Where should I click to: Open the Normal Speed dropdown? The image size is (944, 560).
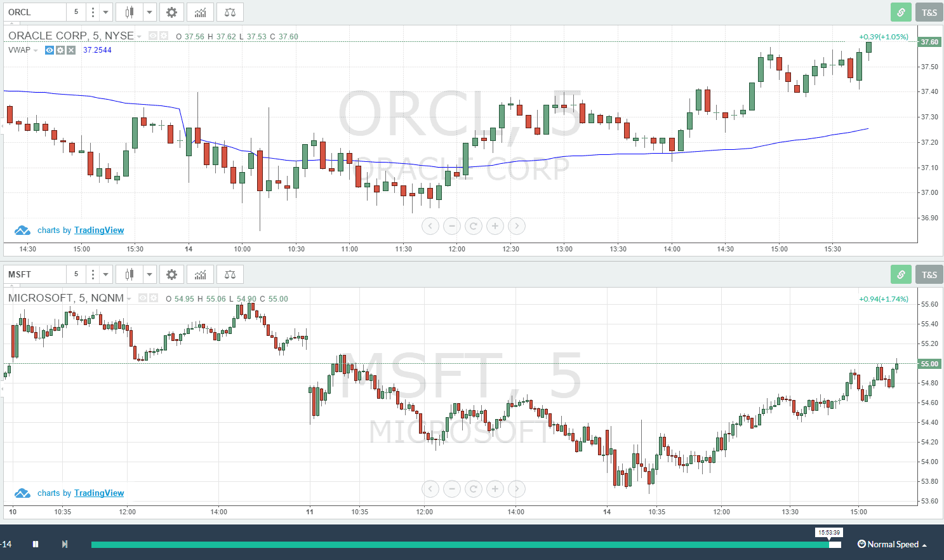[x=892, y=544]
